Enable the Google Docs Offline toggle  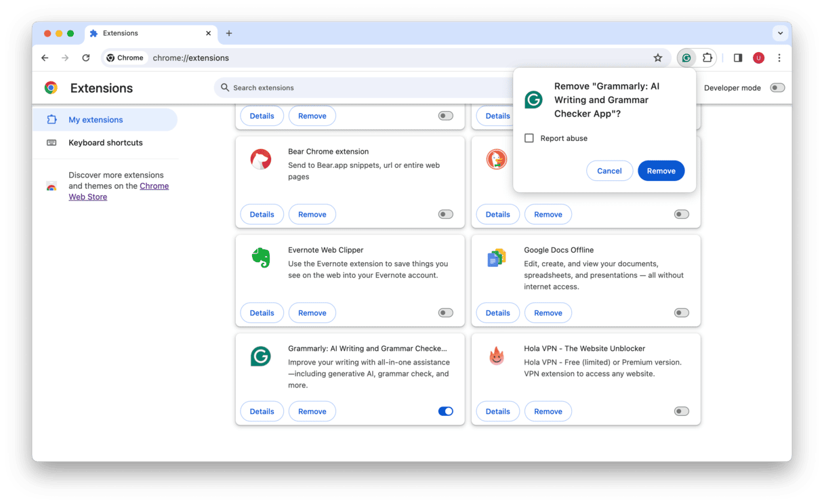coord(681,313)
